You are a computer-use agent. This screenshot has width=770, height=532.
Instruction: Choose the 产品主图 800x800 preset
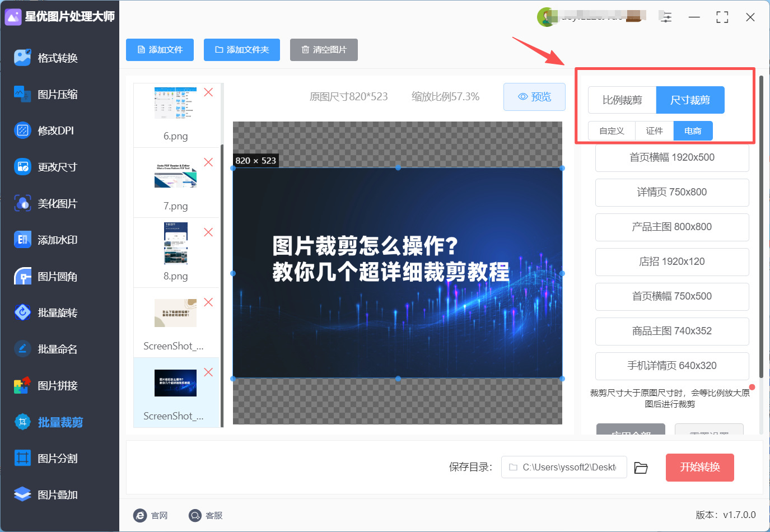coord(672,227)
